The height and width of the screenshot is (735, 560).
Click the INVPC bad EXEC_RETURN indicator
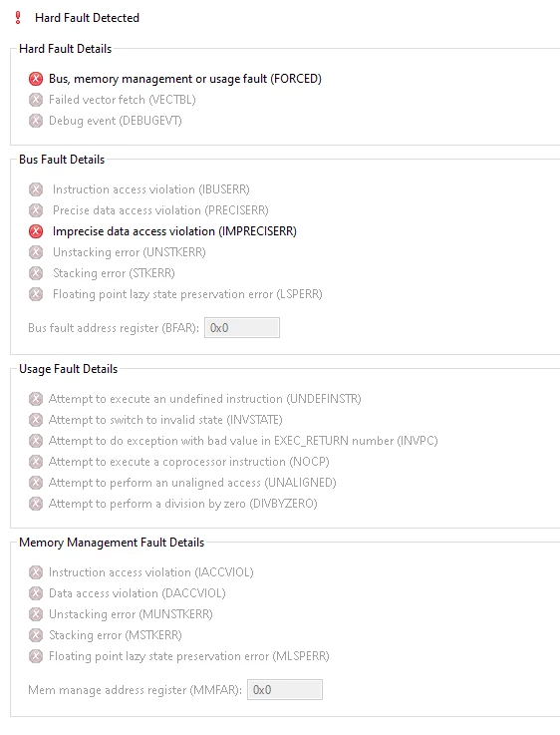[x=36, y=441]
